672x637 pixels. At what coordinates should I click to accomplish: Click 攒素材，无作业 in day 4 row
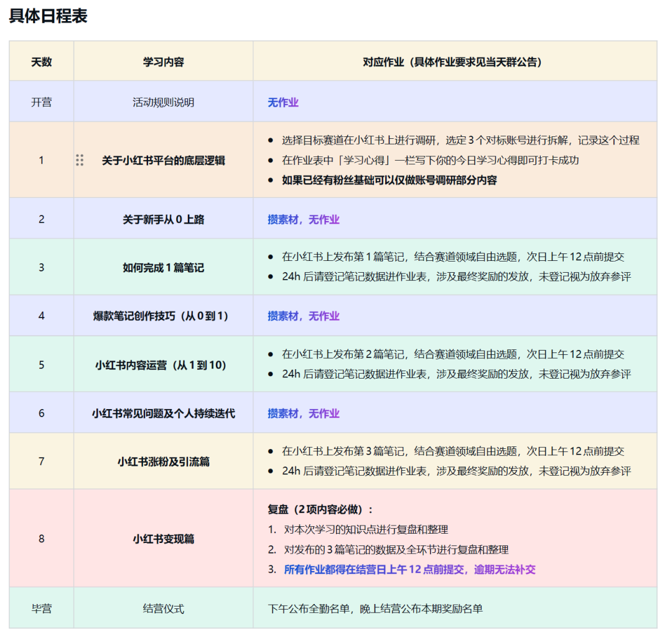point(304,316)
